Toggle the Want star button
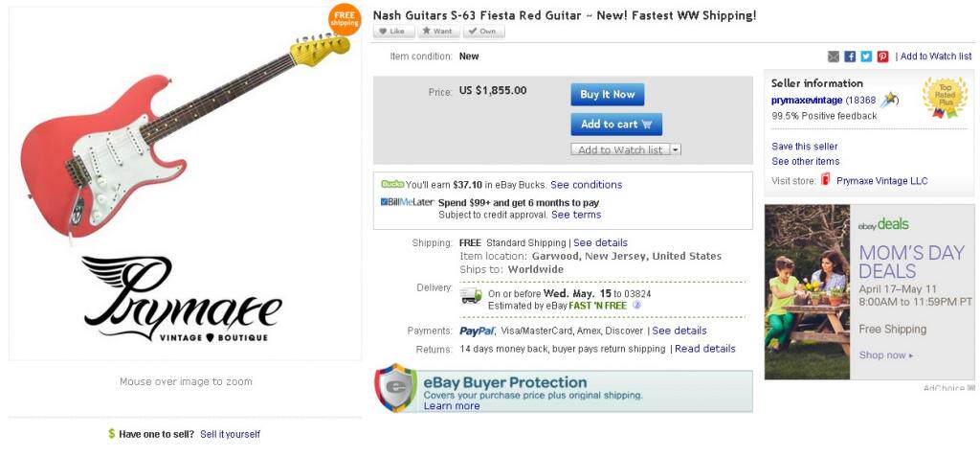Image resolution: width=980 pixels, height=457 pixels. point(437,32)
